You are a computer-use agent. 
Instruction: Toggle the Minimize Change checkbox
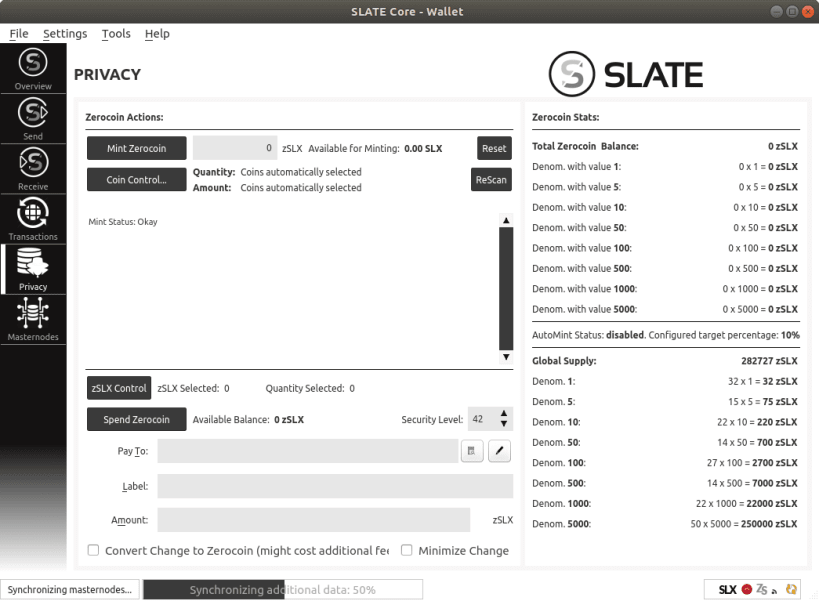coord(406,550)
